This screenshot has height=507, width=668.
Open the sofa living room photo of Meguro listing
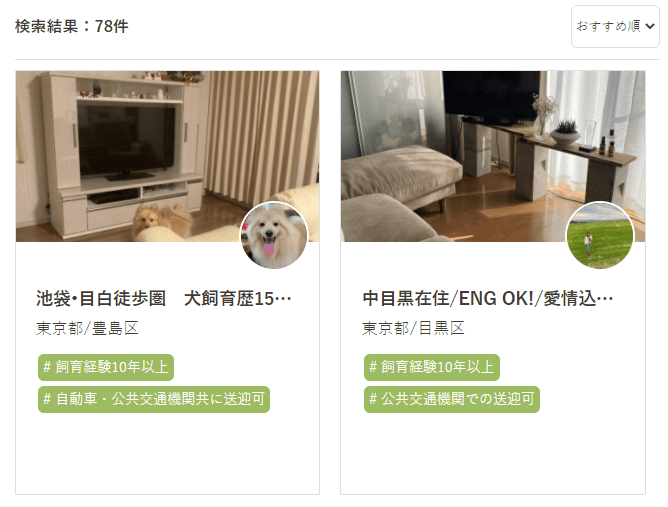coord(493,156)
